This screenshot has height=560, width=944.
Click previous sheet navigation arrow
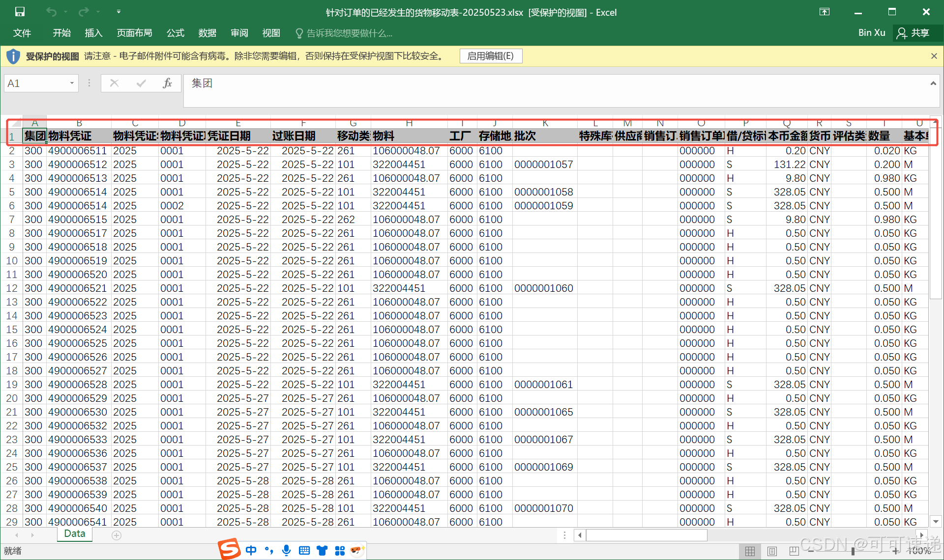[x=17, y=535]
